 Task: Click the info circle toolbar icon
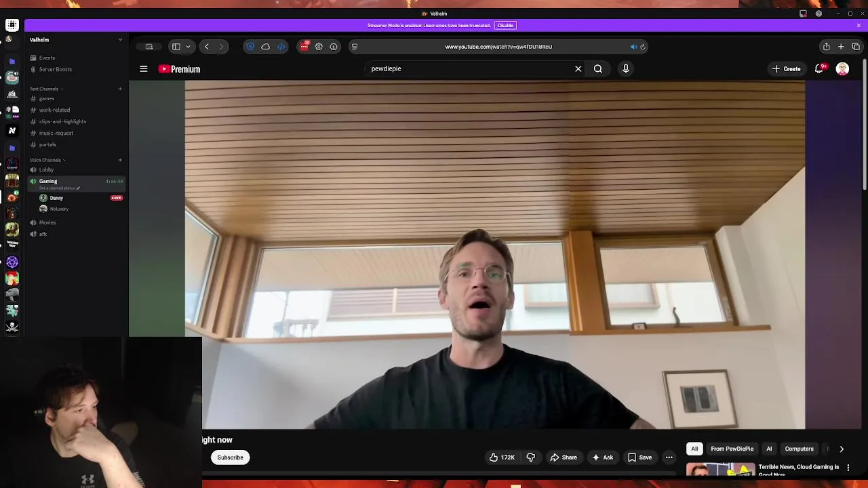334,47
